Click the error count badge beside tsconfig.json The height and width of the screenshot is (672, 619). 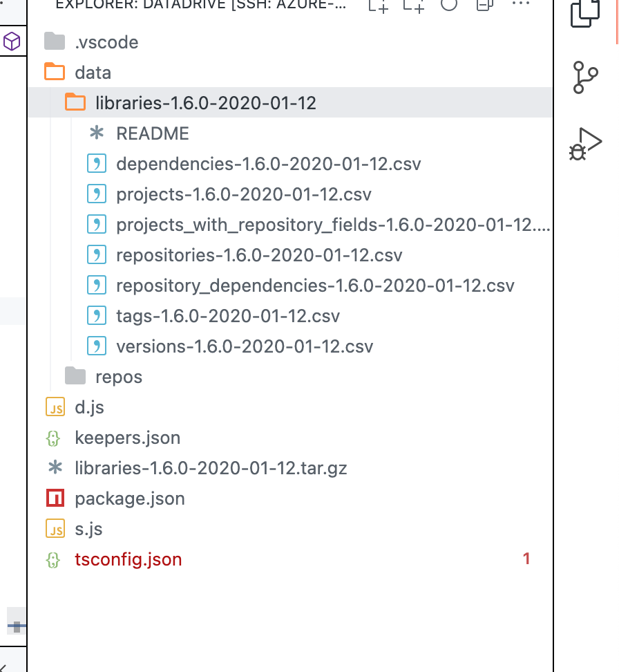pos(526,559)
